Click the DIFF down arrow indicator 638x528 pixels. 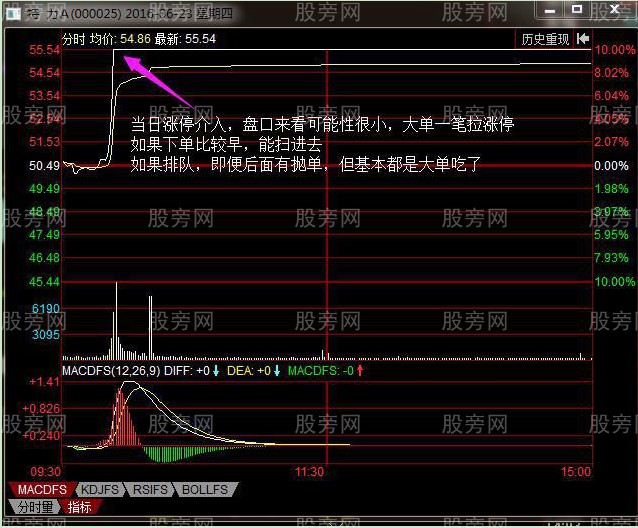coord(216,371)
